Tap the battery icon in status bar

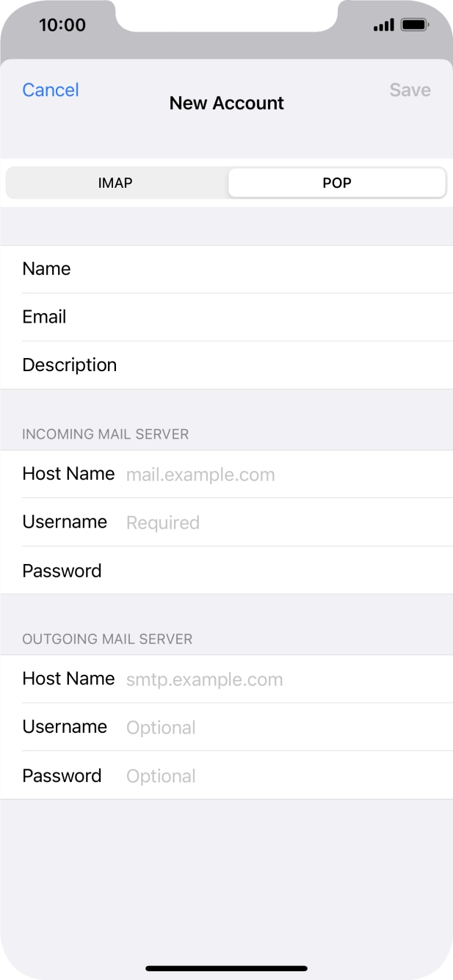[416, 25]
